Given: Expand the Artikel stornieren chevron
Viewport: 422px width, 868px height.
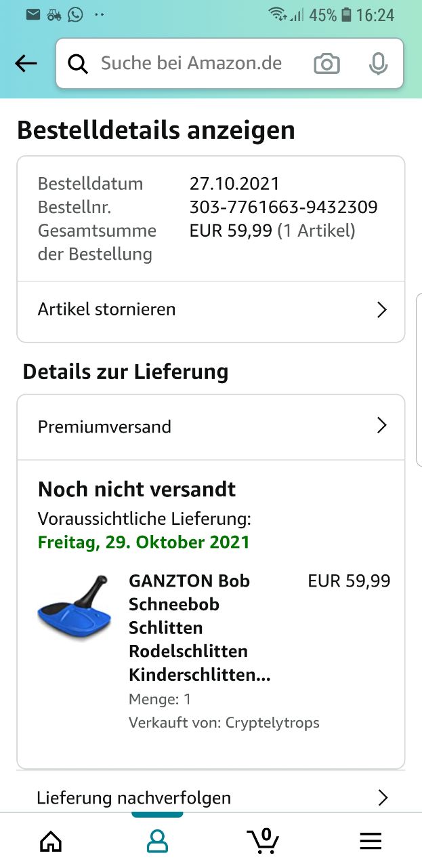Looking at the screenshot, I should [382, 310].
